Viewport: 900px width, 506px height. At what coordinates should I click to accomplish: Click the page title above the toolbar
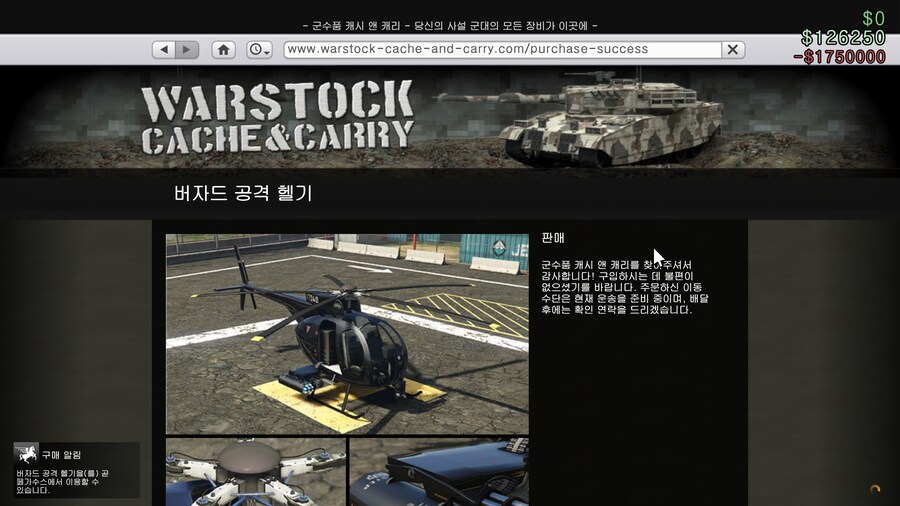(x=450, y=25)
